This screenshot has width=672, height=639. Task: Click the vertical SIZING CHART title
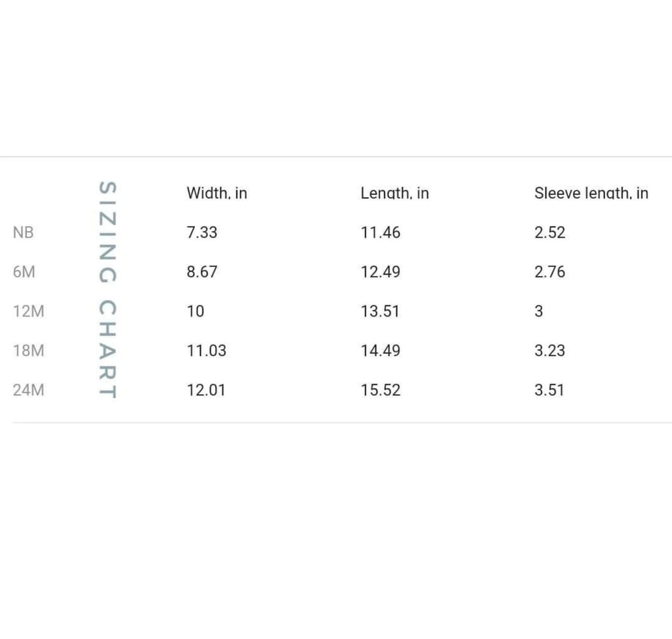(x=108, y=290)
